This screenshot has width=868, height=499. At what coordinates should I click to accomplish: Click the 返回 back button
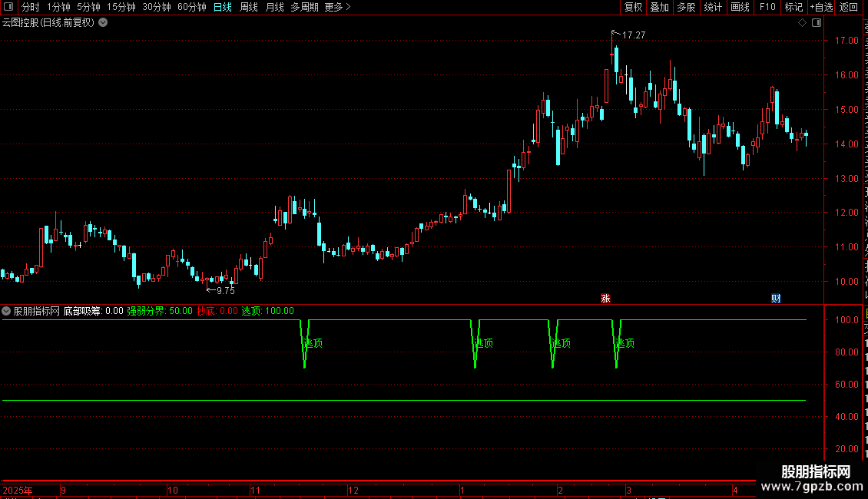point(849,7)
